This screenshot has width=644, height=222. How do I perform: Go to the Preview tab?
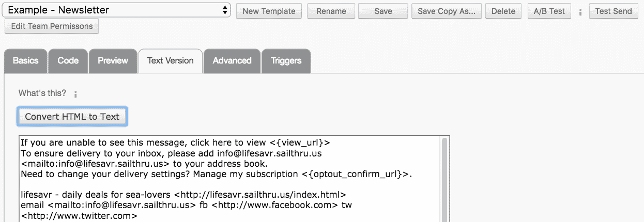tap(113, 61)
